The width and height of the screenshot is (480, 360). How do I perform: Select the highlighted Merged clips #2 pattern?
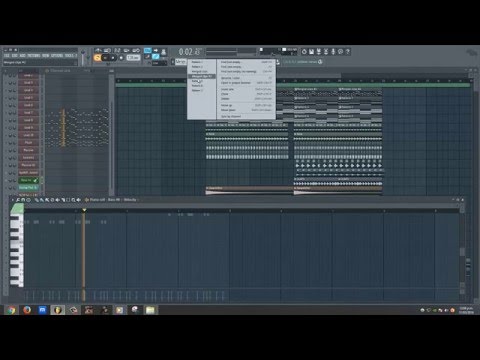(x=202, y=76)
